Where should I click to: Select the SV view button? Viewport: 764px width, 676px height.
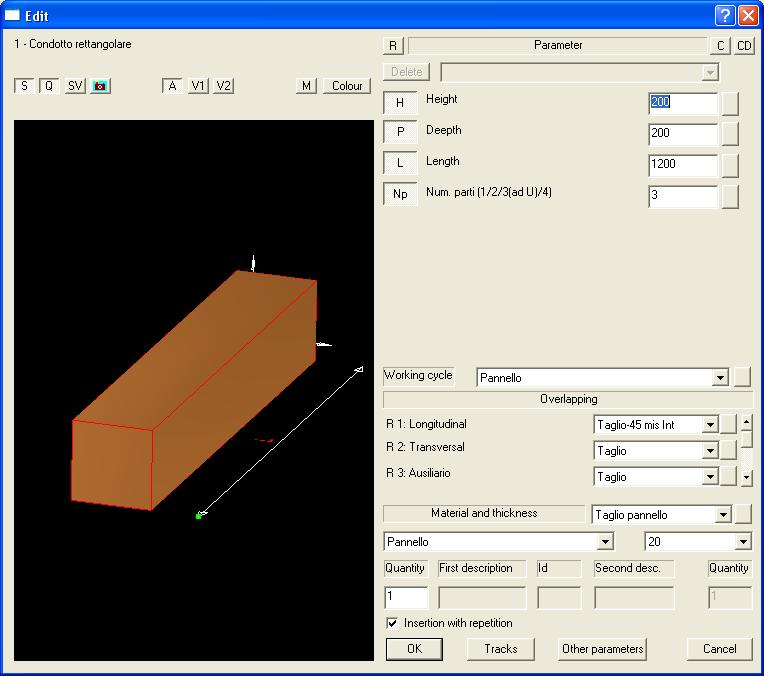pyautogui.click(x=75, y=86)
